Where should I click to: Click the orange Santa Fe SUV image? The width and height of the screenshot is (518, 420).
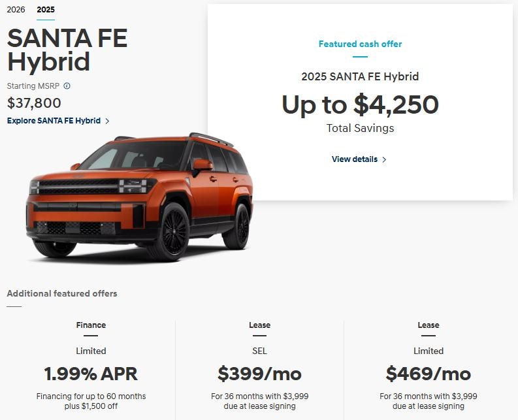pos(138,196)
